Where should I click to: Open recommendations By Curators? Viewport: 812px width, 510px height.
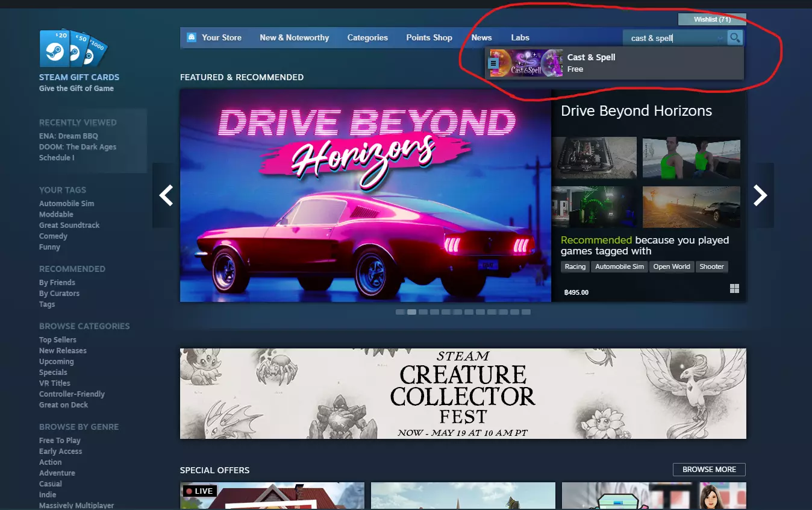point(59,294)
